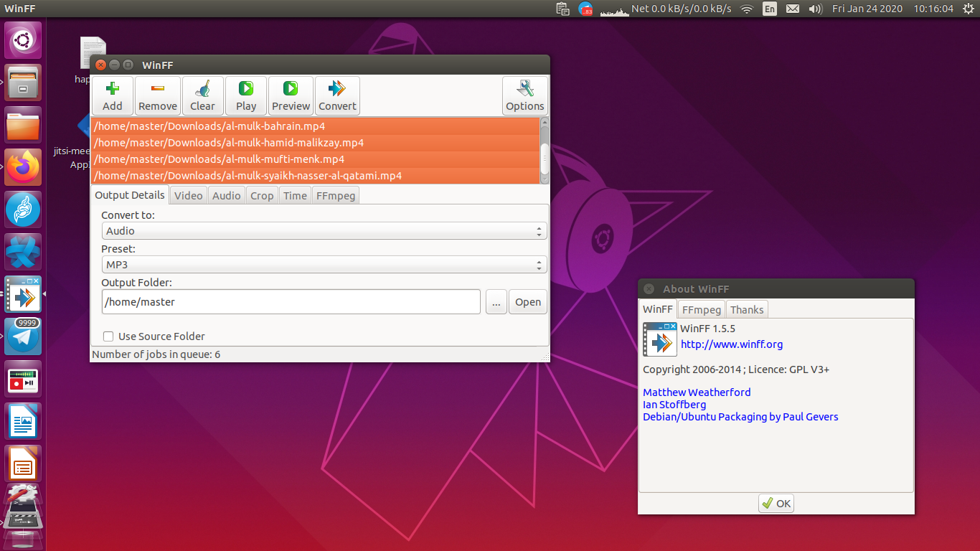
Task: Click Debian/Ubuntu Packaging by Paul Gevers link
Action: [x=740, y=417]
